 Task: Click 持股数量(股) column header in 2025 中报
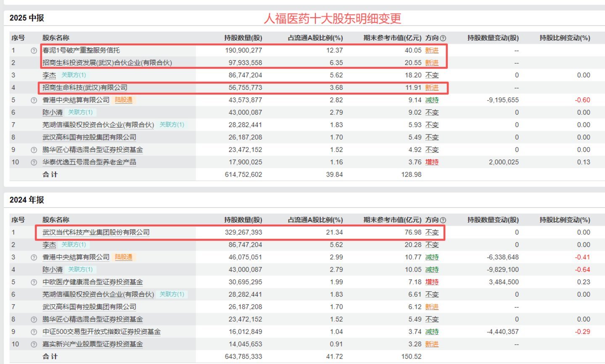(243, 38)
